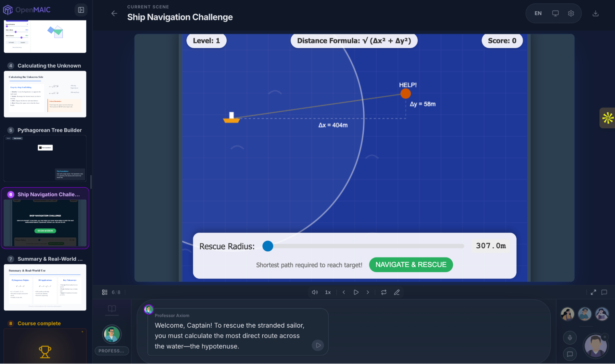This screenshot has width=615, height=364.
Task: Click the sidebar scrollbar handle
Action: pos(91,182)
